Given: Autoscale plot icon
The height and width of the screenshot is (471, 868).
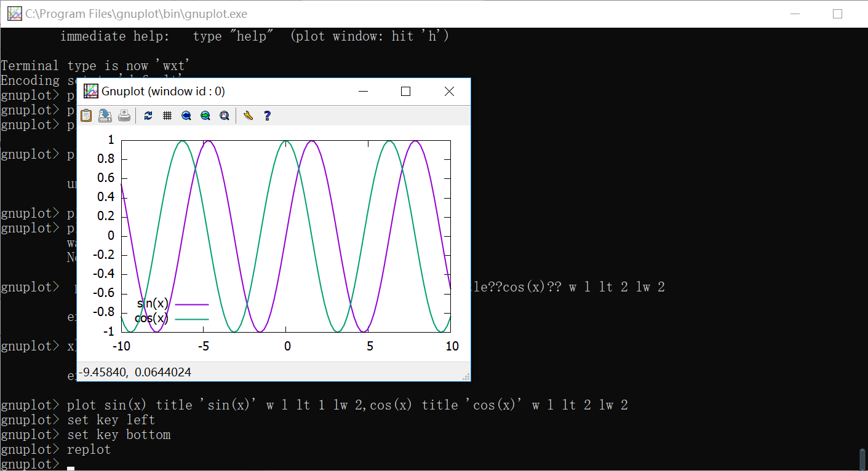Looking at the screenshot, I should 225,115.
